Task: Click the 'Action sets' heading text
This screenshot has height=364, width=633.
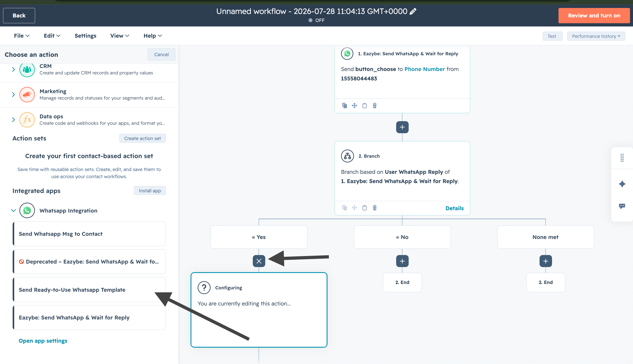Action: [29, 138]
